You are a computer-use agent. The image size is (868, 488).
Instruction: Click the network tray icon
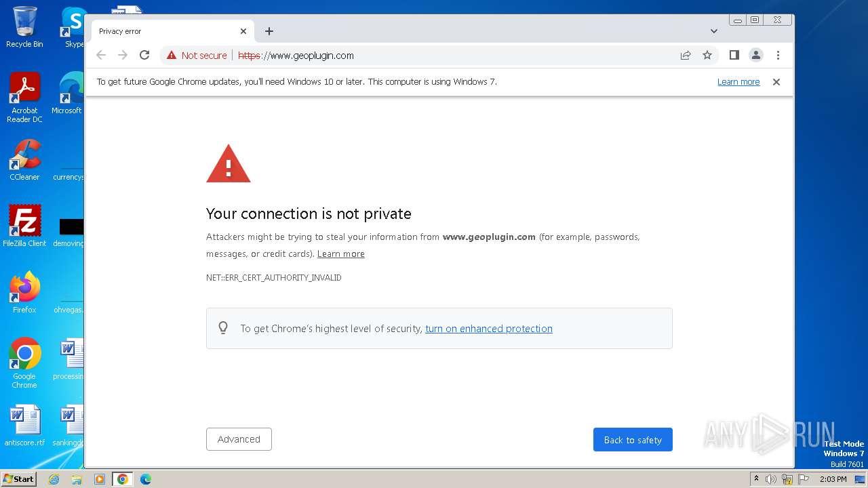point(787,479)
